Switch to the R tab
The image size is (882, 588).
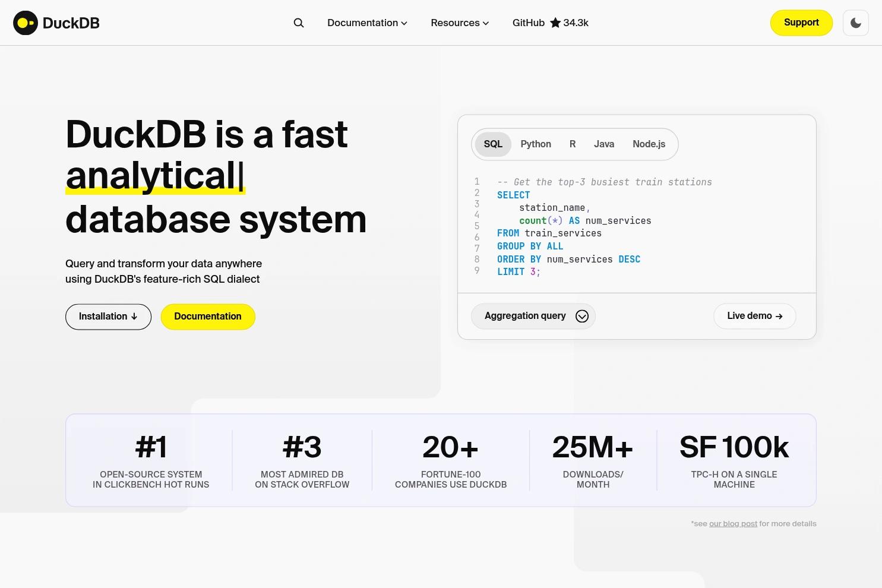pos(573,144)
